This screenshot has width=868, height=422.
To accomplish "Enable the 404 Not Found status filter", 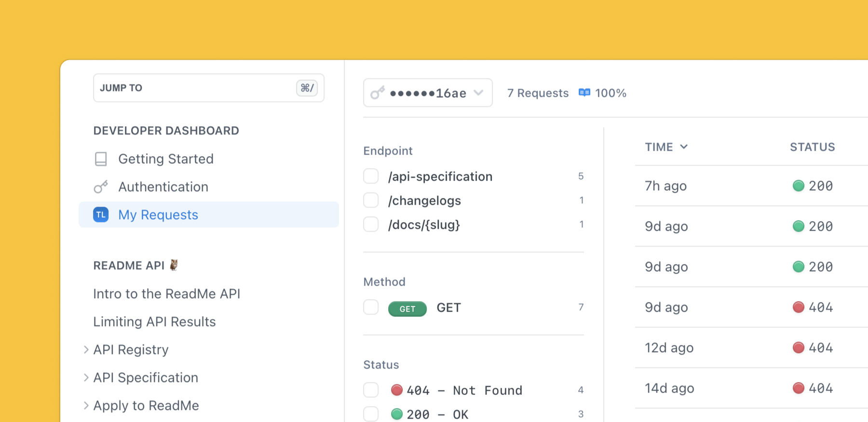I will tap(371, 390).
